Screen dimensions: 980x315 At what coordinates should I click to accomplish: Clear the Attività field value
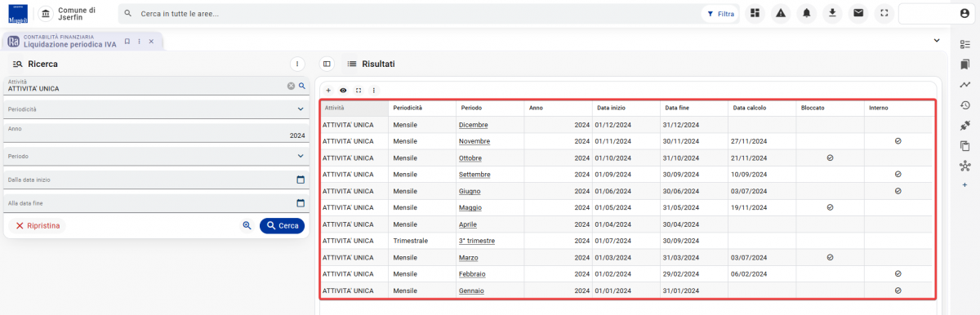point(291,86)
